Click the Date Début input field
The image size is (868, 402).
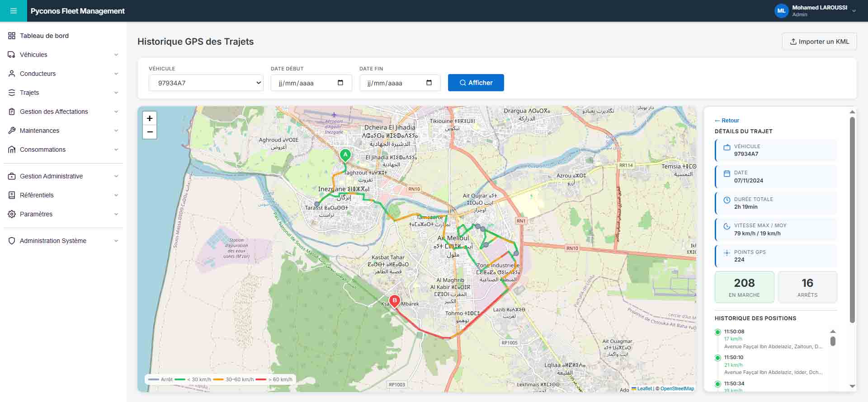[x=311, y=83]
